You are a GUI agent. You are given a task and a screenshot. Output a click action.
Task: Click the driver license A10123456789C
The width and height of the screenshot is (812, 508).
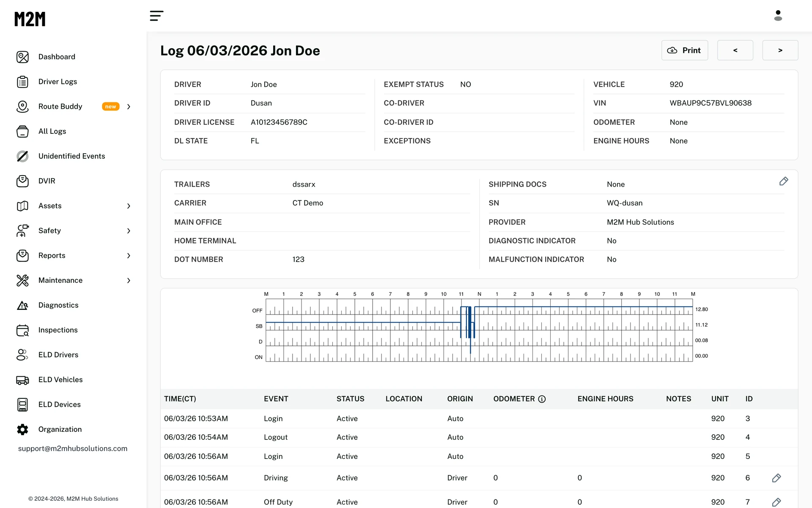tap(279, 122)
